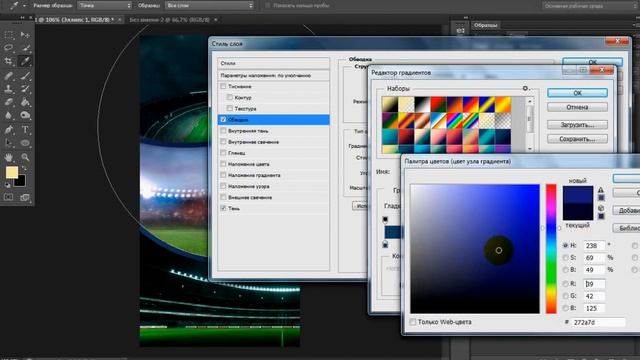The height and width of the screenshot is (360, 640).
Task: Click Сохранить button in Gradient Editor
Action: [x=577, y=139]
